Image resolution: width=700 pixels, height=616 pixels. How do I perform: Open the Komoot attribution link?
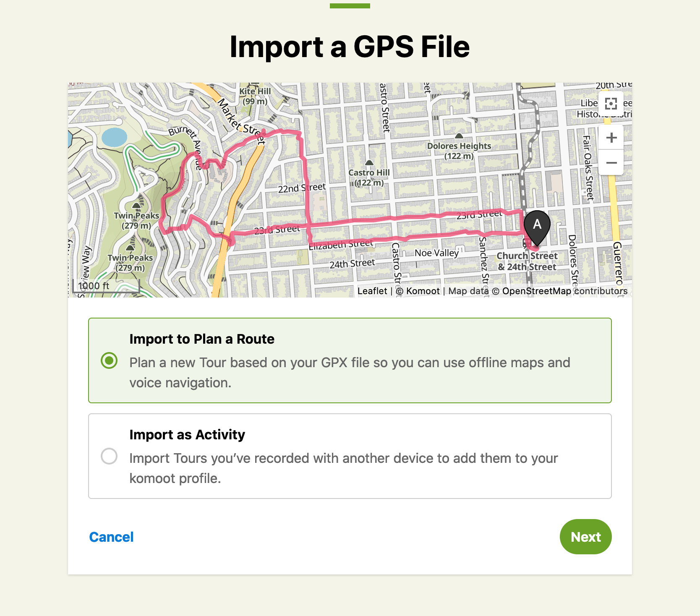point(423,291)
